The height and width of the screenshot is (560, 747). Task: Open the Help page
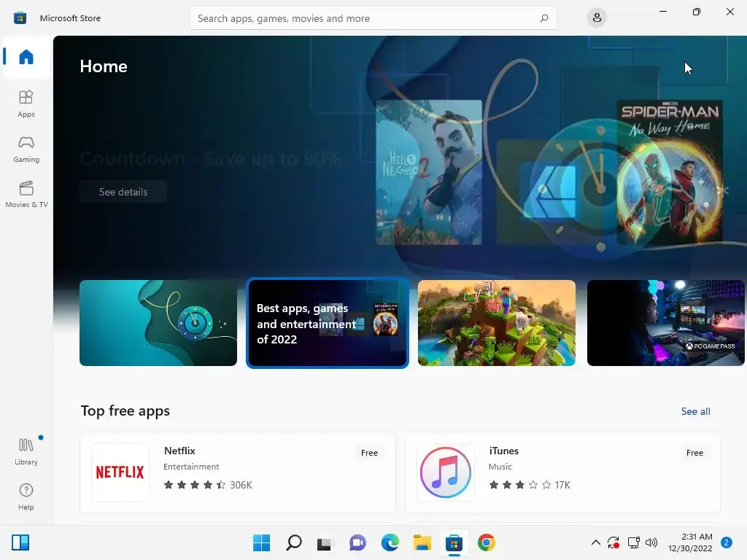click(26, 497)
